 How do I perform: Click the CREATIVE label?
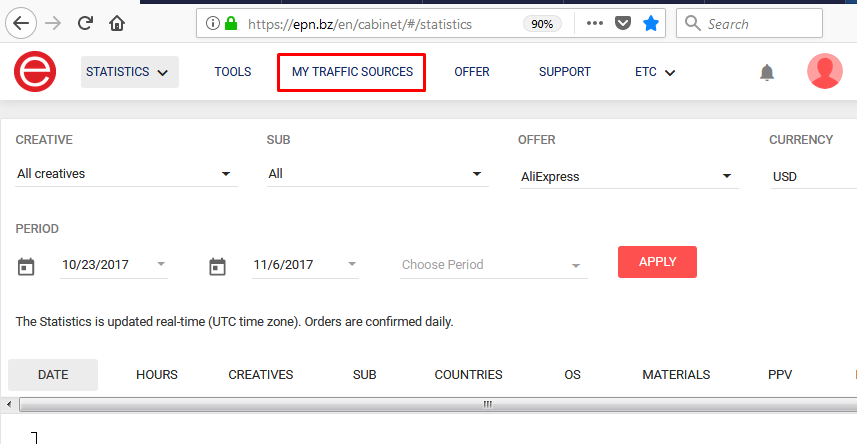pos(44,140)
